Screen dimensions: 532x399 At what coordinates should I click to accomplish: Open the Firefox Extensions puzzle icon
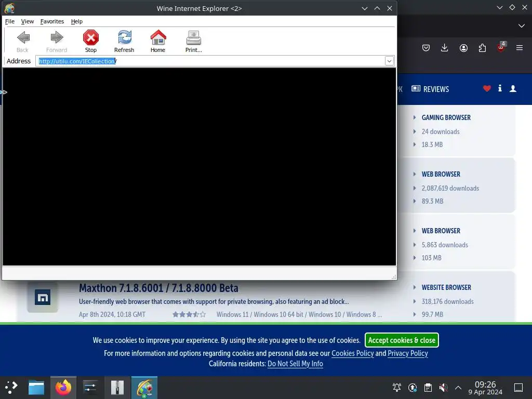[482, 48]
